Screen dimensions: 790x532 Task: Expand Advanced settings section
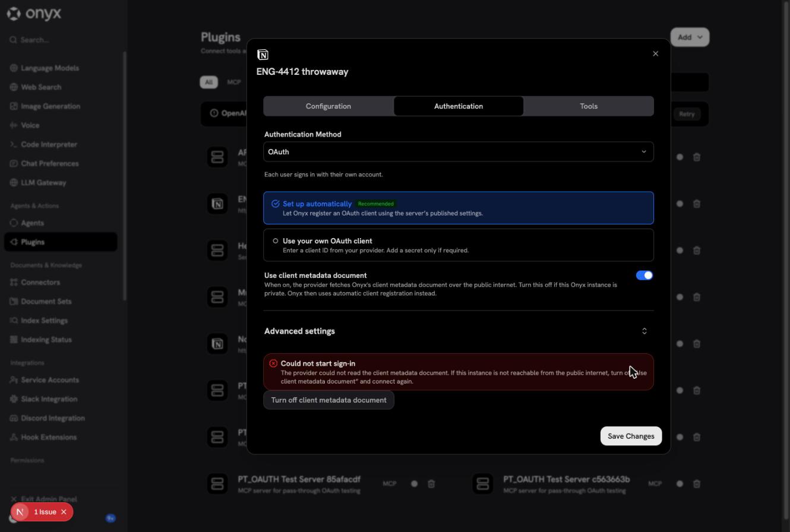point(459,331)
